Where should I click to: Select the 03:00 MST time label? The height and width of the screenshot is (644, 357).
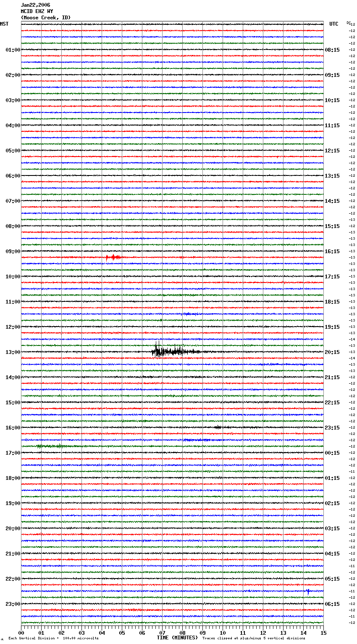click(13, 100)
